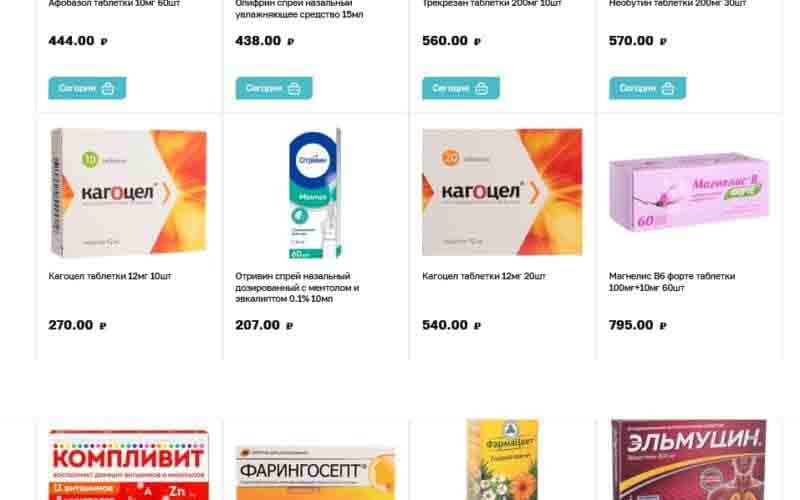The height and width of the screenshot is (500, 800).
Task: Click basket icon under Трекрезан 560.00 price
Action: (481, 88)
